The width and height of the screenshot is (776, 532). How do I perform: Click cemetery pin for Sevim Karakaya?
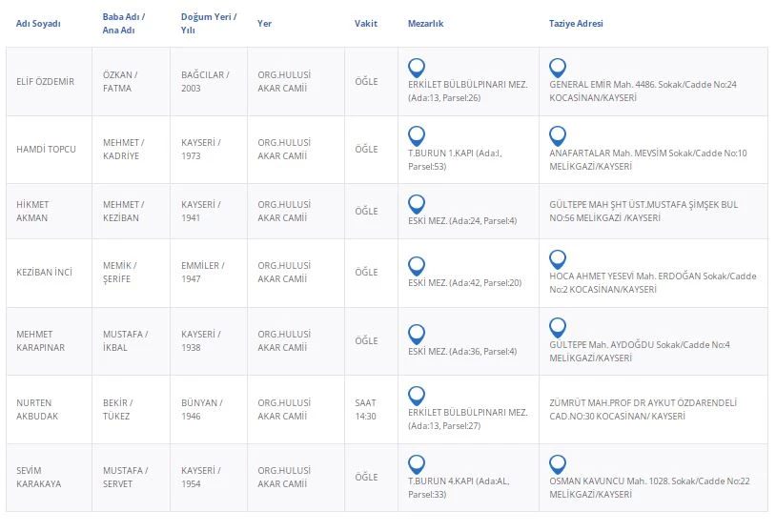click(x=416, y=464)
